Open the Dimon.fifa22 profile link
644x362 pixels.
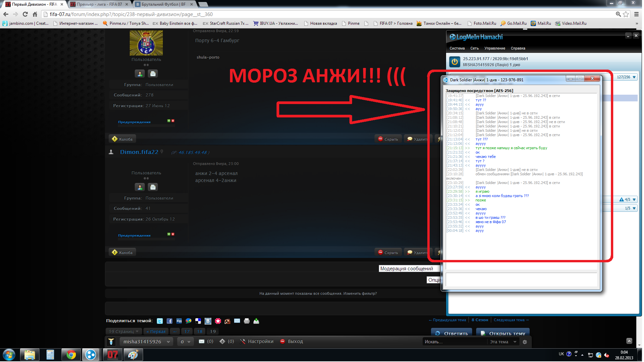(x=139, y=153)
